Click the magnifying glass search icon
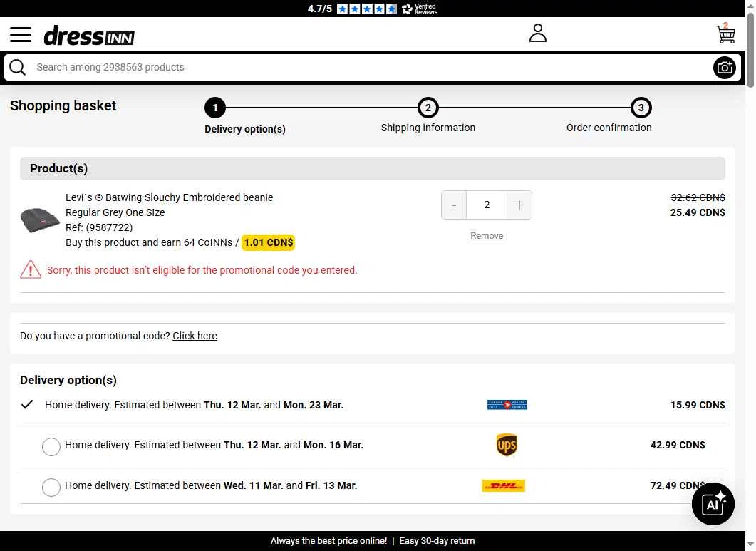Image resolution: width=756 pixels, height=551 pixels. click(18, 67)
